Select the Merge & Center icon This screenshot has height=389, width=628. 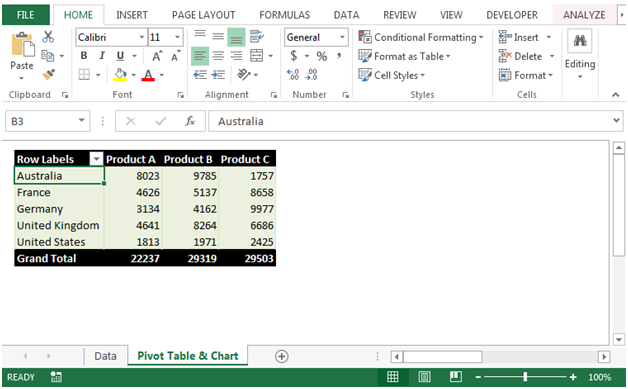coord(257,56)
